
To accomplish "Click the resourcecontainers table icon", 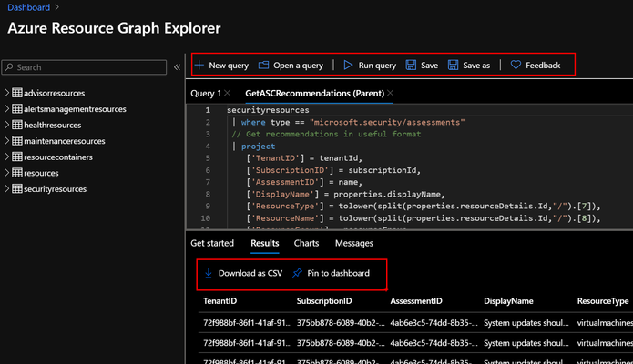I will tap(17, 157).
